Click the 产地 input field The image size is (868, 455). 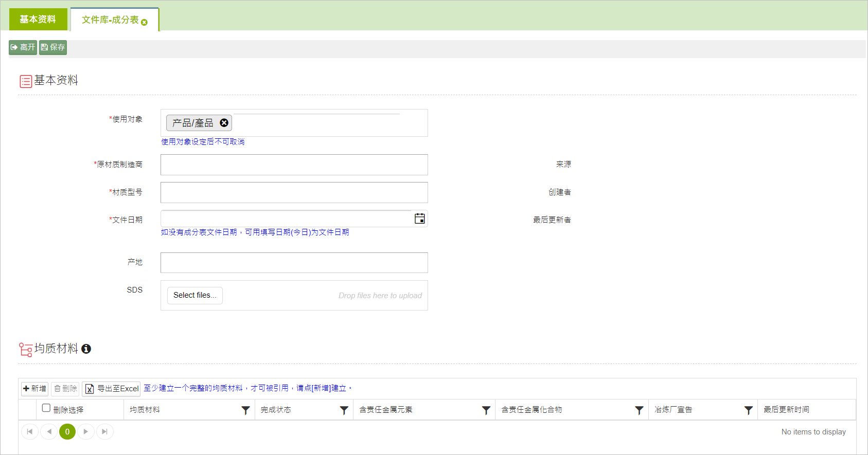[294, 263]
